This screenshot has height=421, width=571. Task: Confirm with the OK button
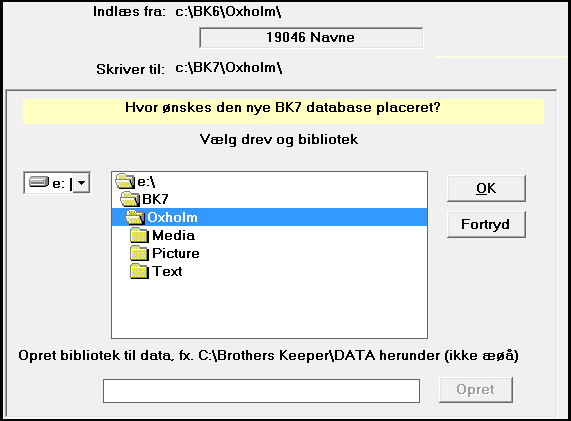coord(486,188)
